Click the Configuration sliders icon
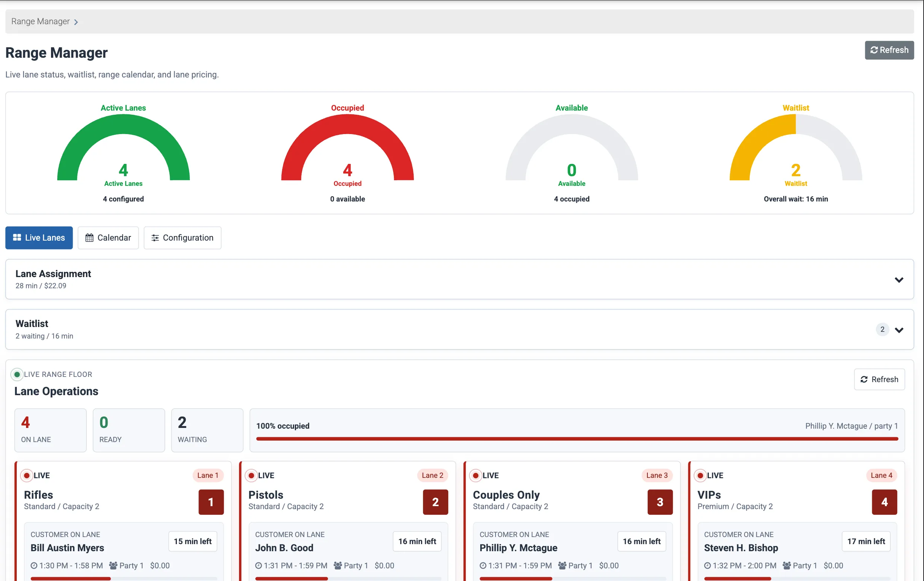924x581 pixels. point(155,238)
